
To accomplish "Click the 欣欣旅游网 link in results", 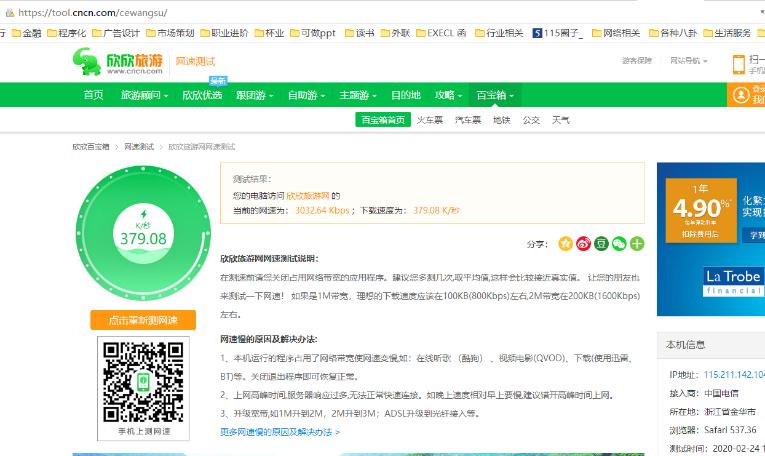I will [x=308, y=196].
